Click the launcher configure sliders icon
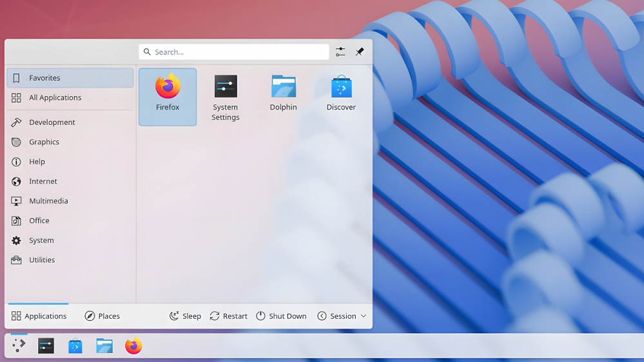 pyautogui.click(x=340, y=52)
